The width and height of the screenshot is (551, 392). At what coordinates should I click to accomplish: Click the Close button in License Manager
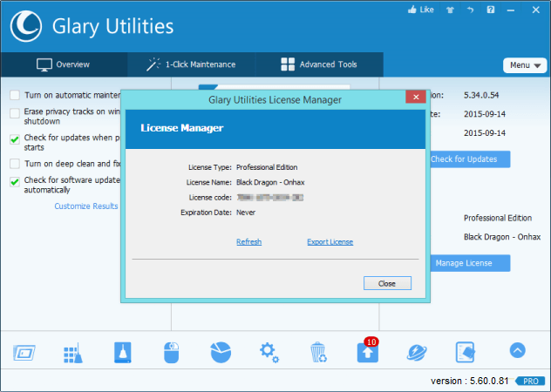point(387,283)
